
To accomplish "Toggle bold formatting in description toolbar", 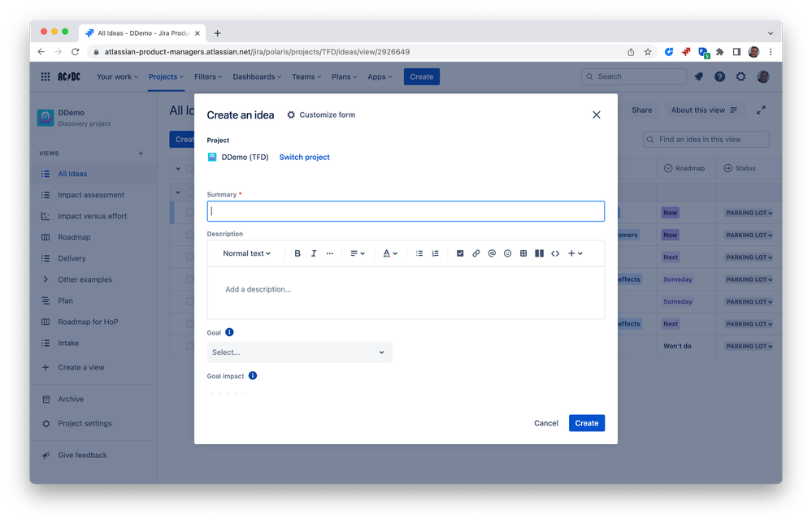I will tap(297, 253).
